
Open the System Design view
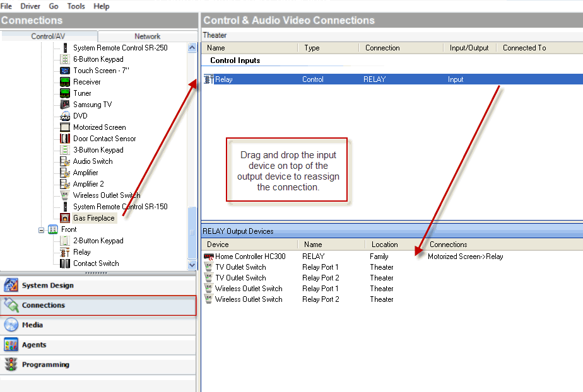point(98,285)
